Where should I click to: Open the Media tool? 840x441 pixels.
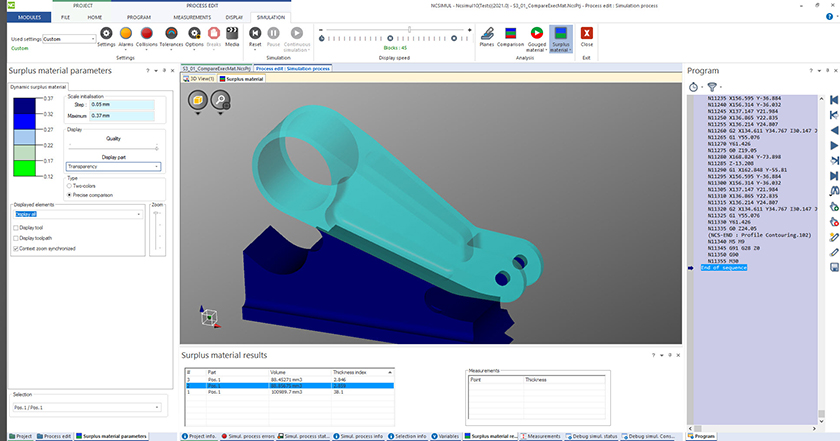click(x=232, y=35)
